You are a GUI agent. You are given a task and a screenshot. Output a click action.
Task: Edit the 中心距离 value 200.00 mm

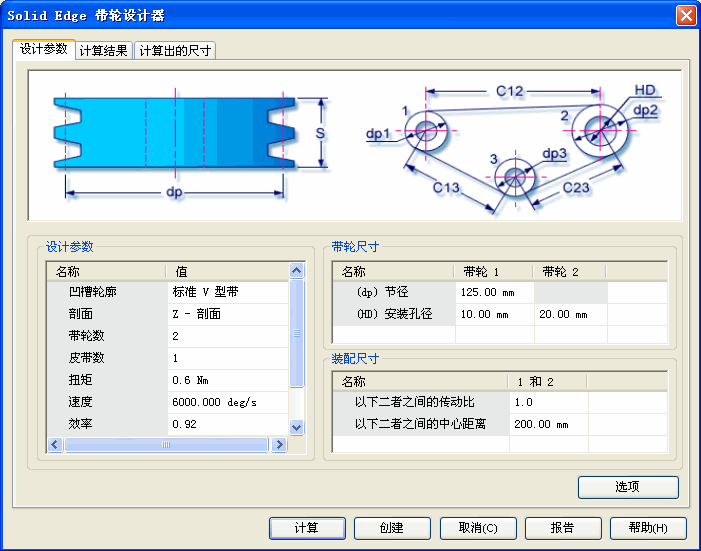pyautogui.click(x=548, y=424)
